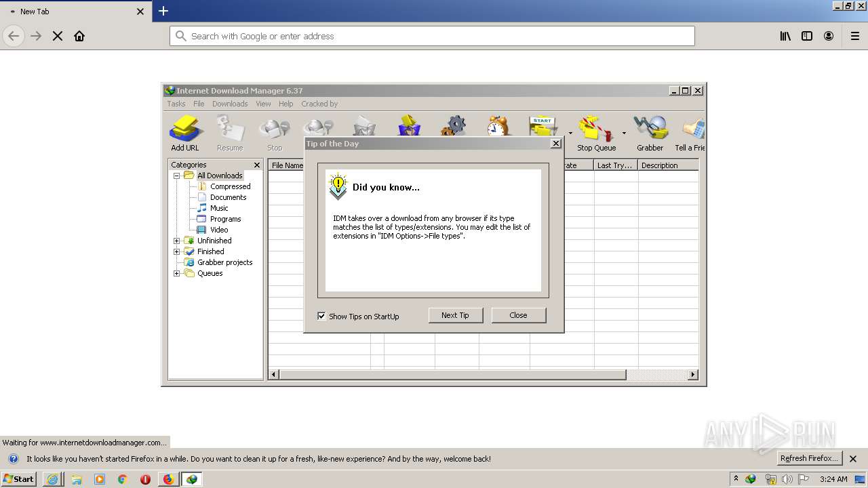This screenshot has height=488, width=868.
Task: Dismiss the Firefox notification bar with X
Action: click(x=853, y=458)
